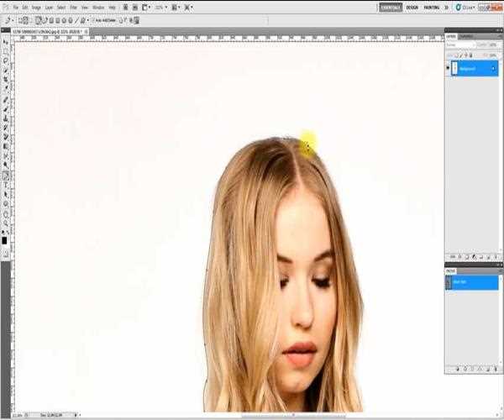Switch to Painting workspace
504x420 pixels.
click(432, 7)
